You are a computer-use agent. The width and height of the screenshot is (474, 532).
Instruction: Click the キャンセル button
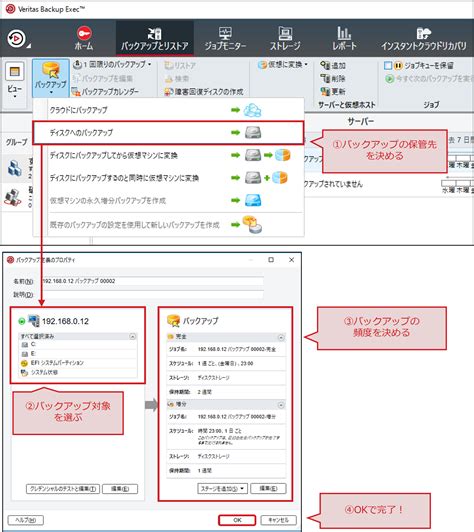[279, 520]
